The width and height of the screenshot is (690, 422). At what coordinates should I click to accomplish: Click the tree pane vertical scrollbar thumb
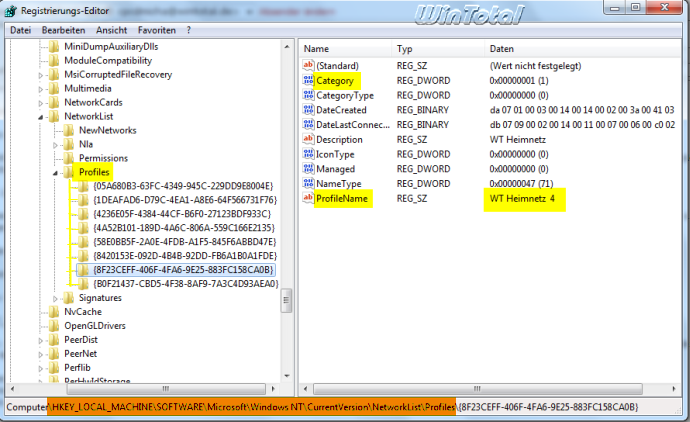point(286,301)
